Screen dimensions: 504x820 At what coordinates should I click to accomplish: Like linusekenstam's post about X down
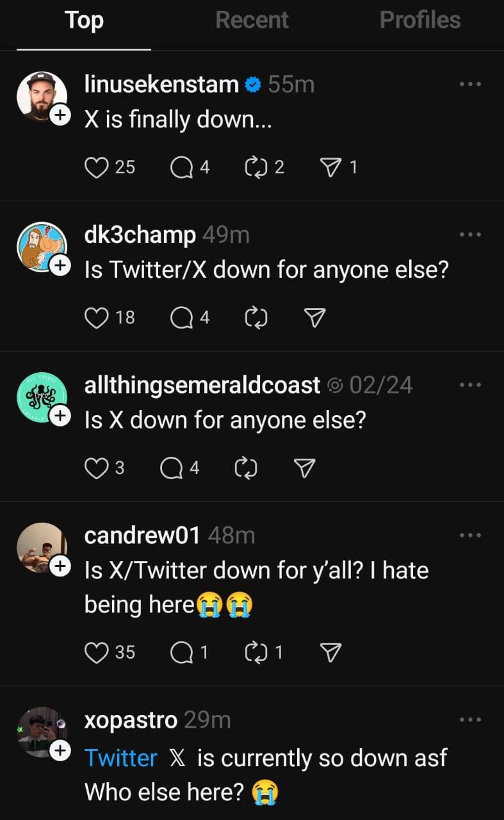[x=96, y=167]
